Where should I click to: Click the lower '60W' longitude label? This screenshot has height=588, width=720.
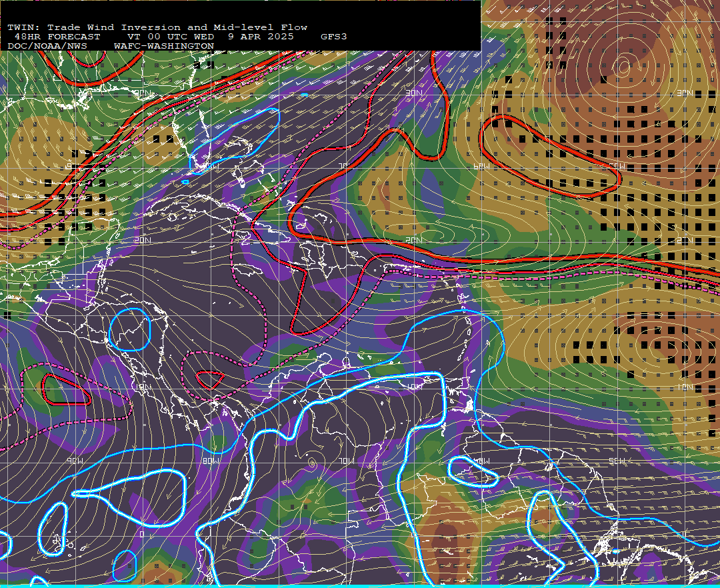click(x=482, y=461)
